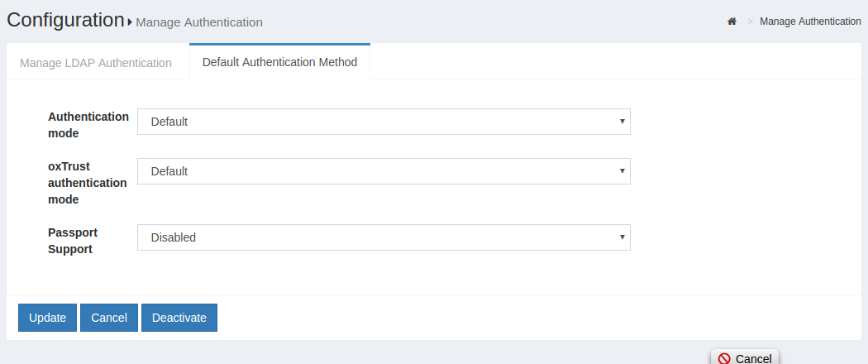Screen dimensions: 868x364
Task: Click the breadcrumb separator chevron
Action: [x=750, y=22]
